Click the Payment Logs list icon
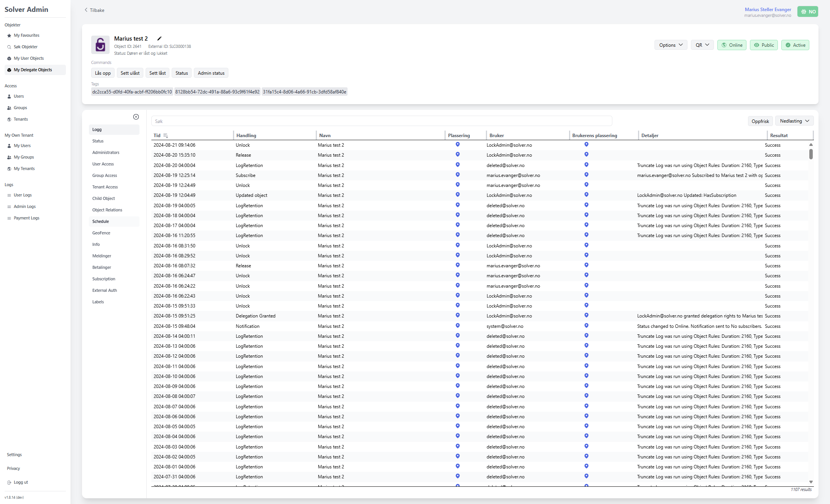This screenshot has height=504, width=830. click(x=9, y=218)
